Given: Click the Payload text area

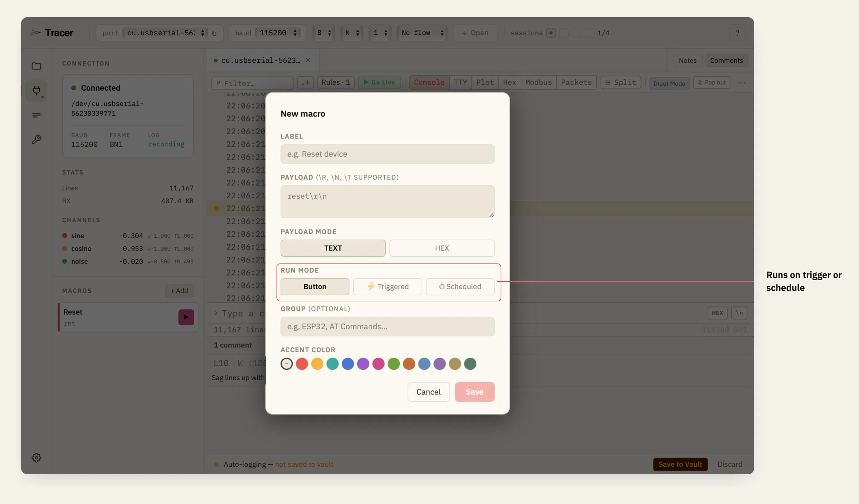Looking at the screenshot, I should point(388,202).
